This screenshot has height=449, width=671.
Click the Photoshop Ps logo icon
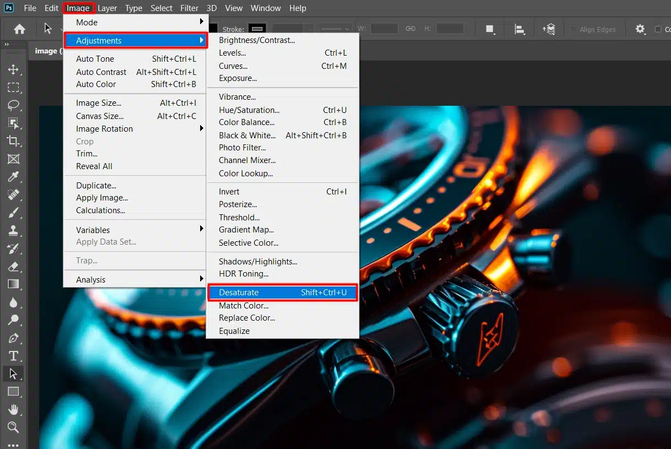(9, 8)
